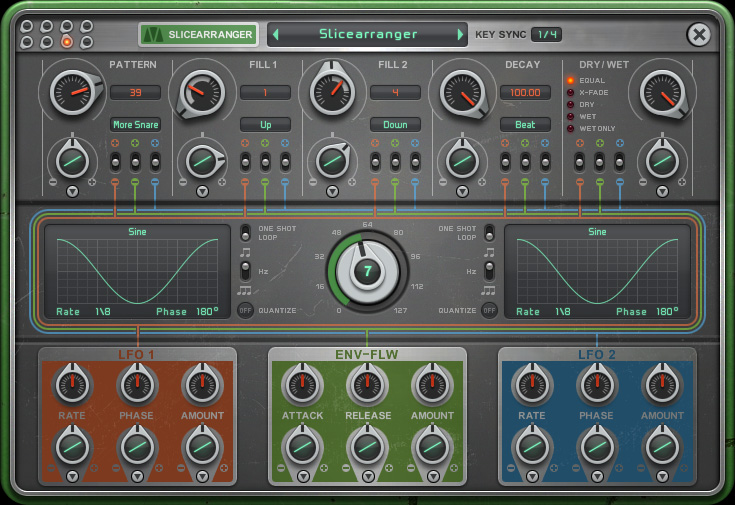Viewport: 735px width, 505px height.
Task: Open the Fill 2 Down dropdown
Action: click(x=395, y=125)
